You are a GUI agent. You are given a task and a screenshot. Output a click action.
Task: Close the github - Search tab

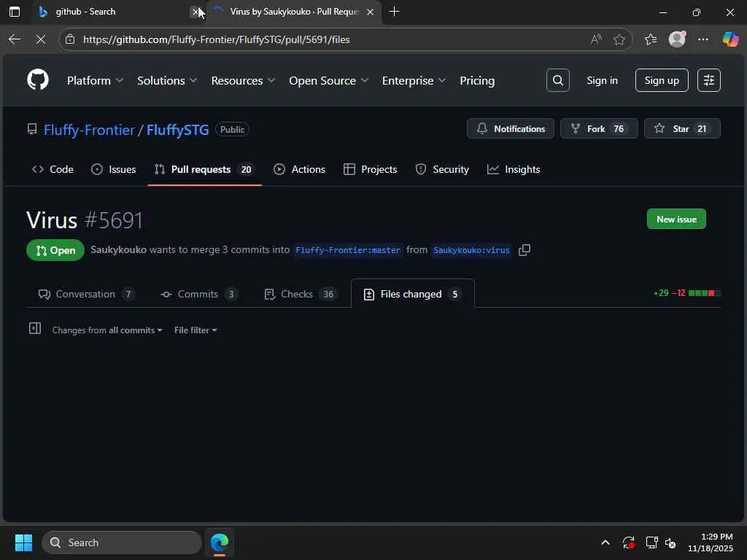click(195, 12)
